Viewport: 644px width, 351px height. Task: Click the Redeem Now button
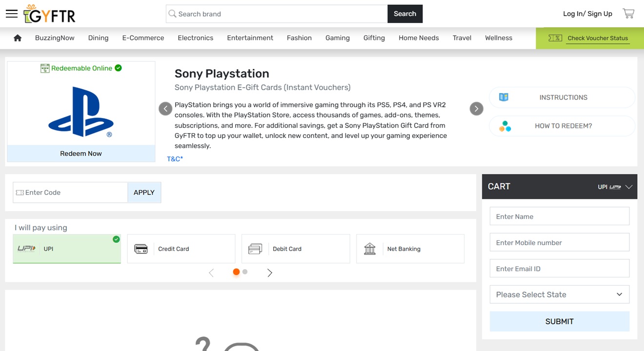tap(81, 154)
